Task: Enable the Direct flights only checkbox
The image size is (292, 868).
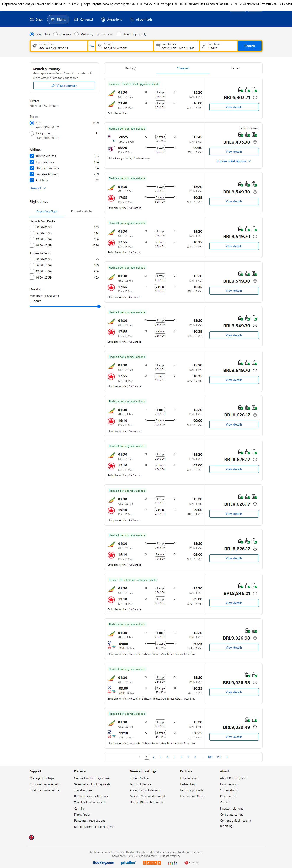Action: click(119, 34)
